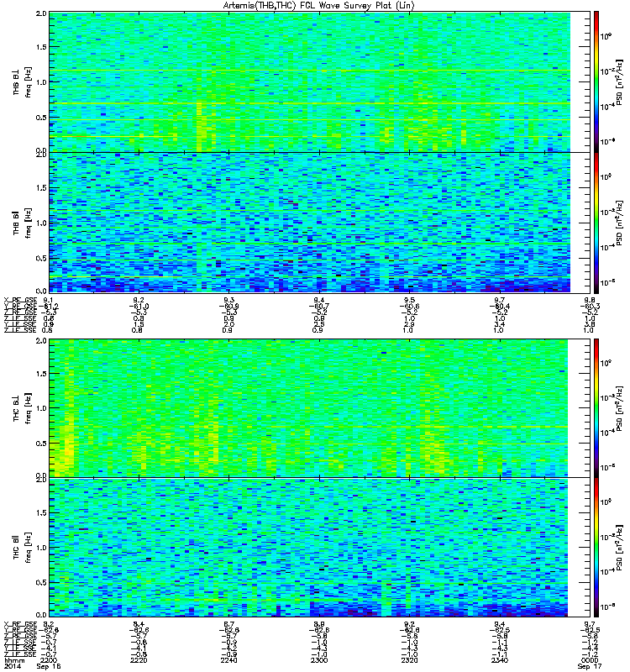The image size is (630, 672).
Task: Click the '0000' time tick label
Action: tap(590, 660)
